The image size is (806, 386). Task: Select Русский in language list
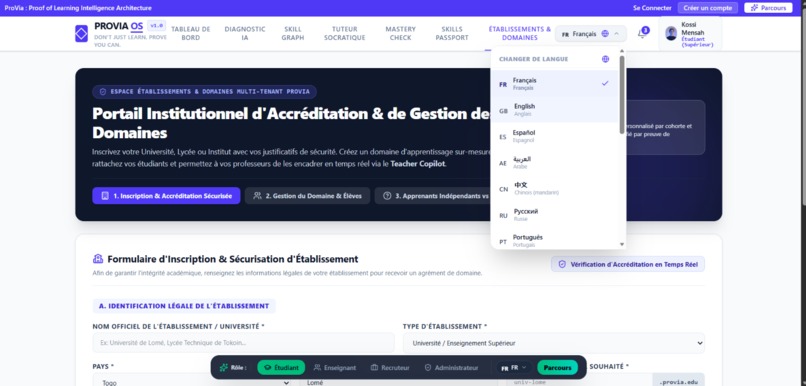pyautogui.click(x=555, y=215)
